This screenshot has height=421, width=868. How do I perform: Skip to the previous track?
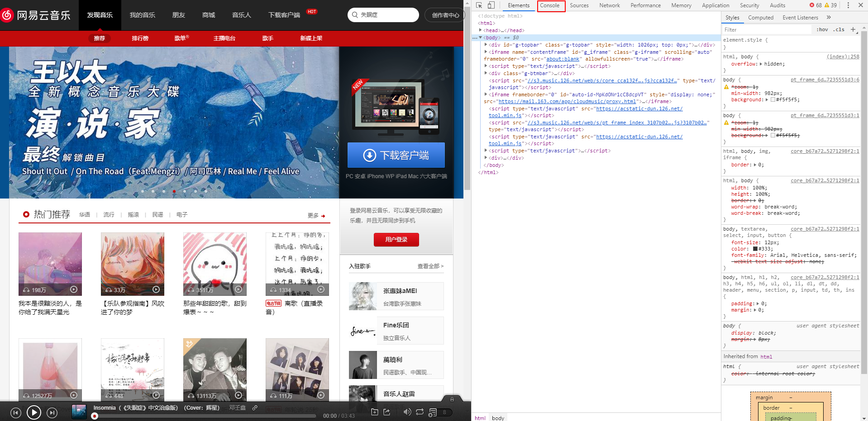(x=16, y=412)
